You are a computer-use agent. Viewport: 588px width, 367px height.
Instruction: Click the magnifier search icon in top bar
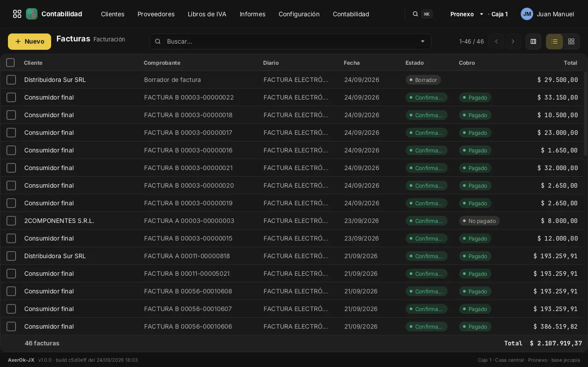coord(415,14)
